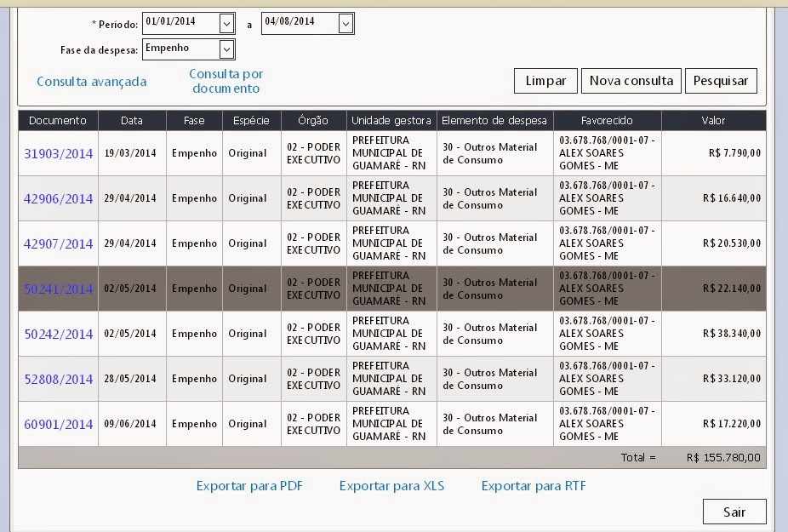
Task: Open document 50242/2014
Action: coord(59,334)
